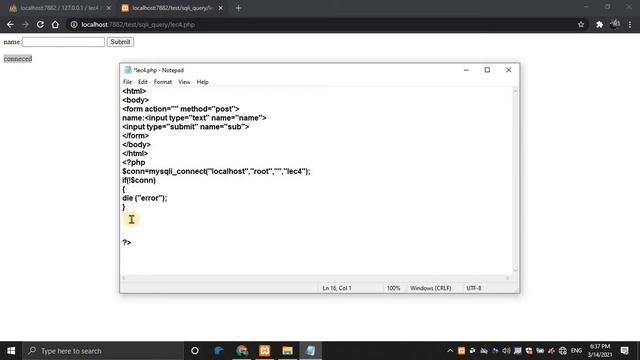The image size is (640, 360).
Task: Focus the name text field on the page
Action: [x=63, y=42]
